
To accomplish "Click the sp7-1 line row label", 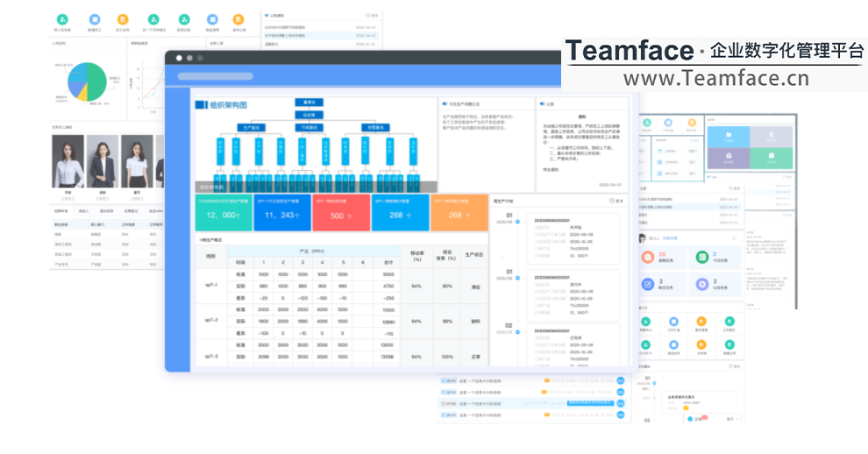I will [x=211, y=285].
